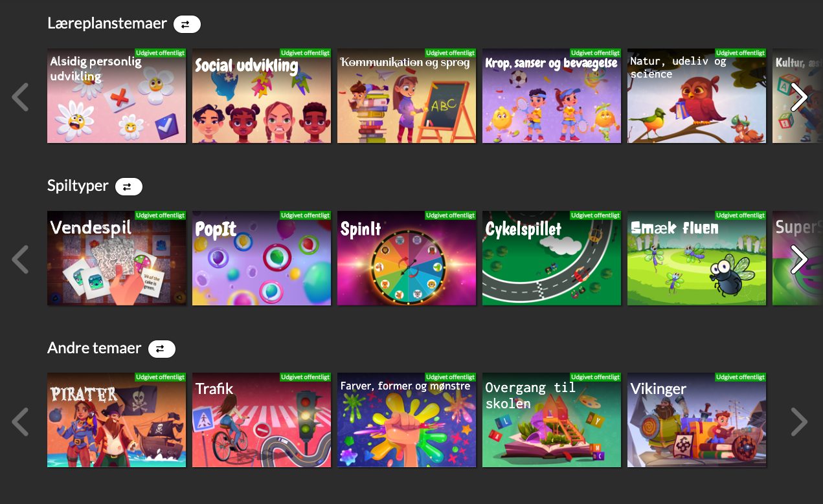Open the Alsidig personlig udvikling theme

click(117, 96)
